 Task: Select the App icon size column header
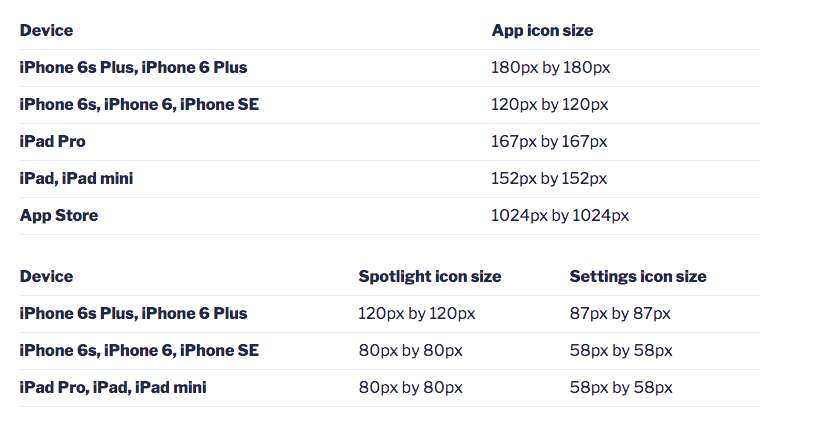[542, 31]
